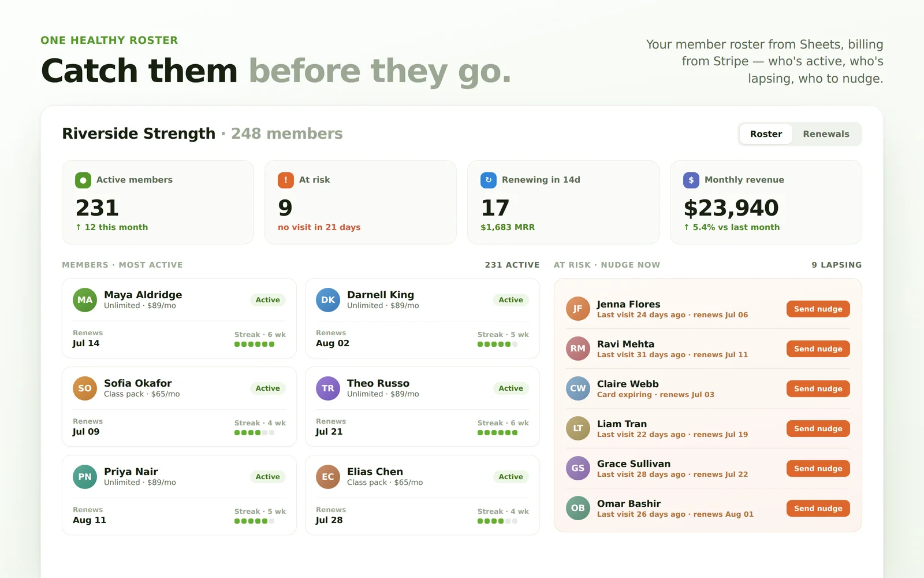
Task: Switch to the Roster tab
Action: point(766,134)
